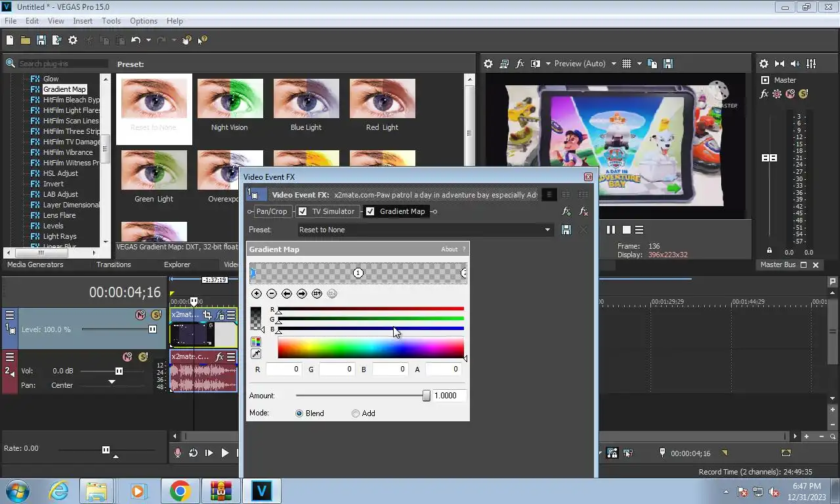Click the color palette switch icon
This screenshot has width=840, height=504.
(x=256, y=342)
